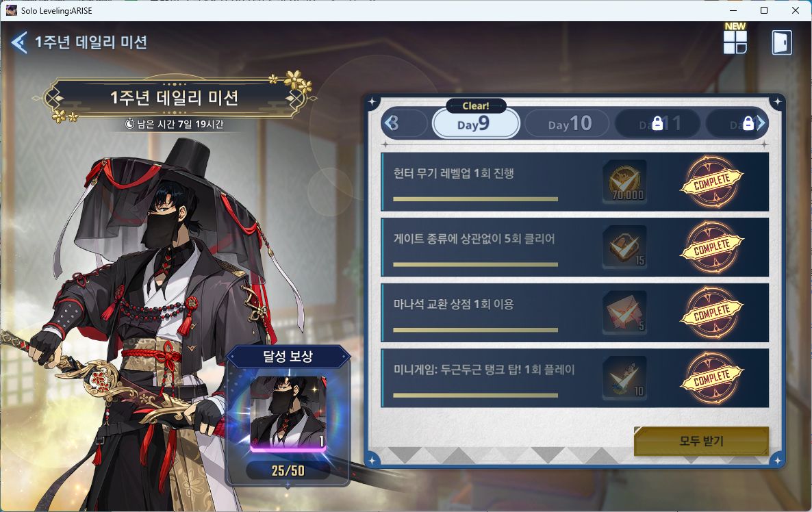This screenshot has width=812, height=512.
Task: Select the 70,000 gold reward icon
Action: (625, 181)
